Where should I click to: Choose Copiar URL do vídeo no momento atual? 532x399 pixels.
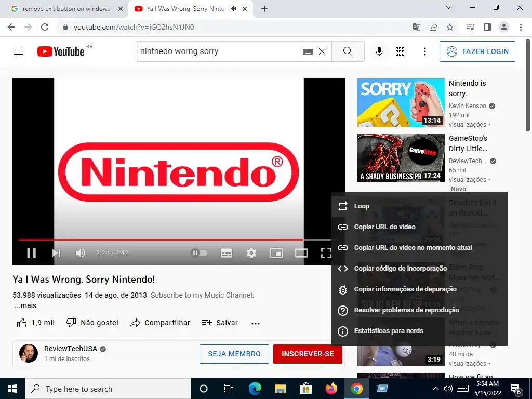[x=420, y=247]
